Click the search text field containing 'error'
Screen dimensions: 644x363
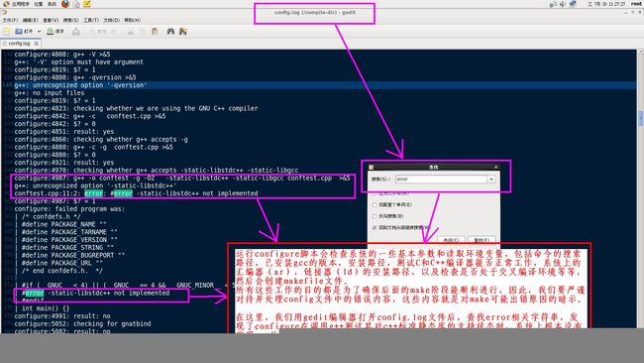tap(441, 180)
